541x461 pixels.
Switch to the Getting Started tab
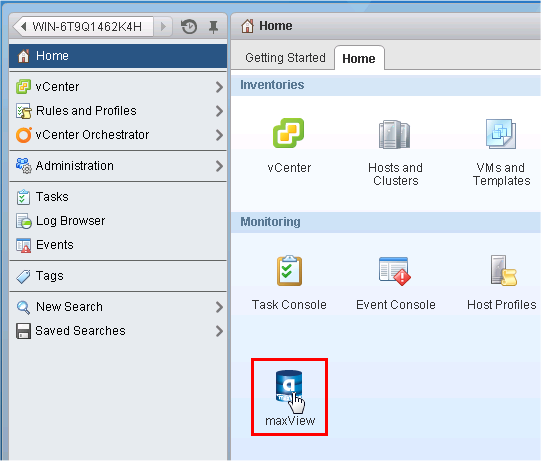pos(285,58)
